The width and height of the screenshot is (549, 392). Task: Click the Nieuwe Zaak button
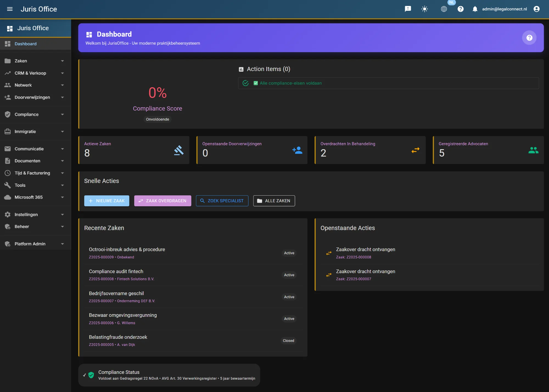pos(107,201)
